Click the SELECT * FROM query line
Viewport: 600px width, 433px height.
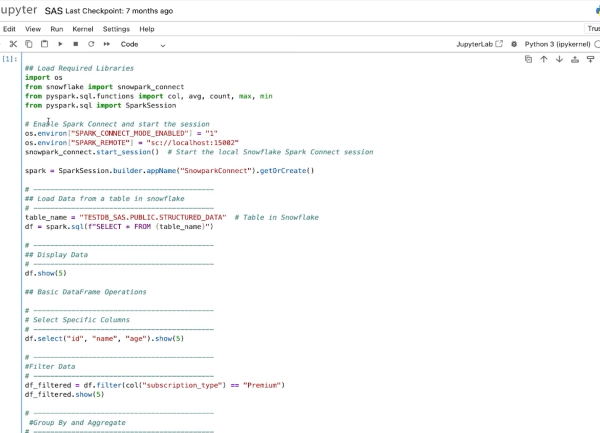coord(119,227)
